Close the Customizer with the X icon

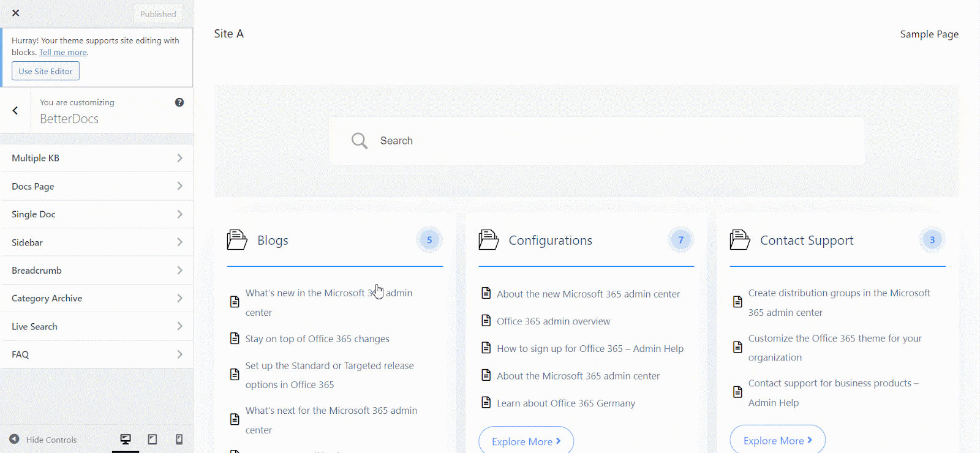[x=16, y=13]
